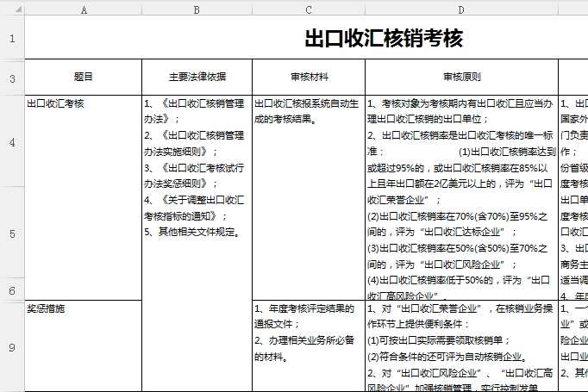Click the title cell 出口收汇核销考核
The width and height of the screenshot is (588, 392).
[x=384, y=39]
